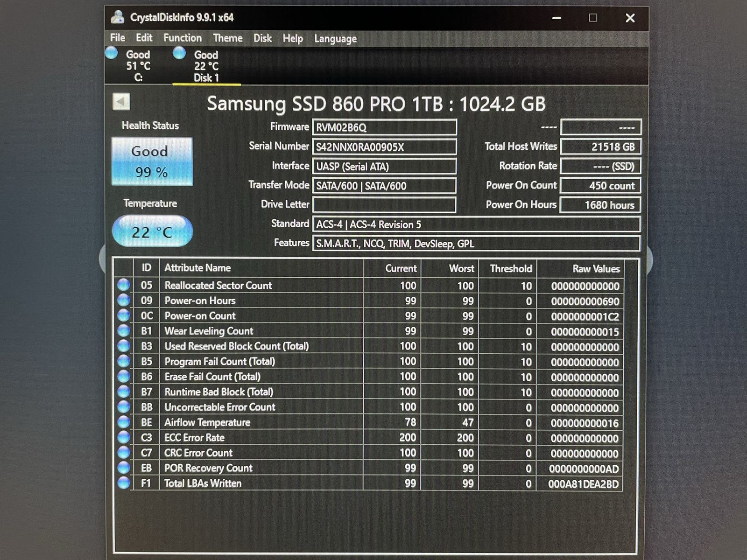Switch to the C: drive tab

138,66
